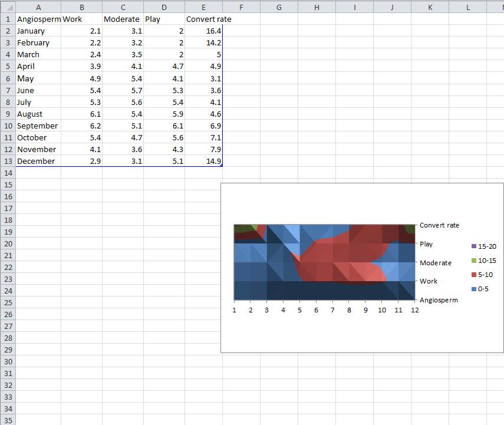Click the 15-20 legend label
The image size is (504, 425).
[x=487, y=246]
